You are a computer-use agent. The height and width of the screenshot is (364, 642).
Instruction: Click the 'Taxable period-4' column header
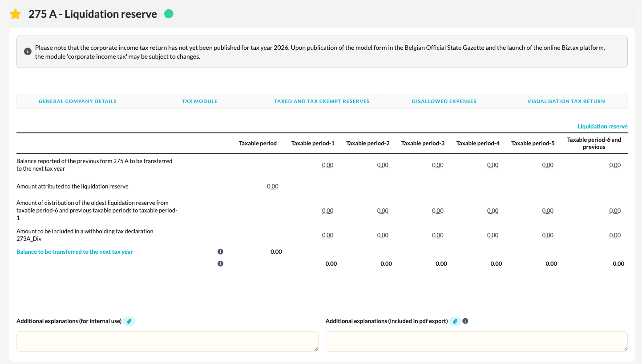478,143
